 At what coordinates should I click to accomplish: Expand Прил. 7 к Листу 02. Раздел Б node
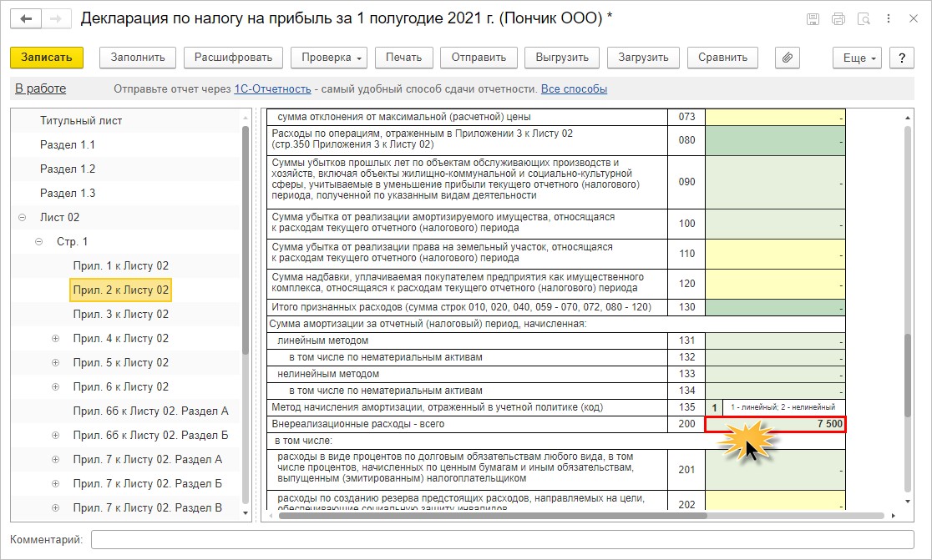pyautogui.click(x=55, y=484)
